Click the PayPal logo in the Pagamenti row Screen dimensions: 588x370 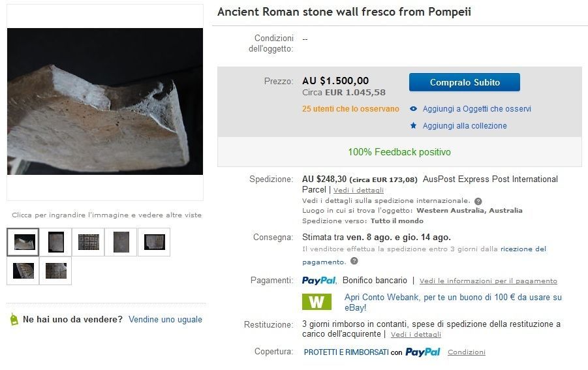[x=319, y=281]
